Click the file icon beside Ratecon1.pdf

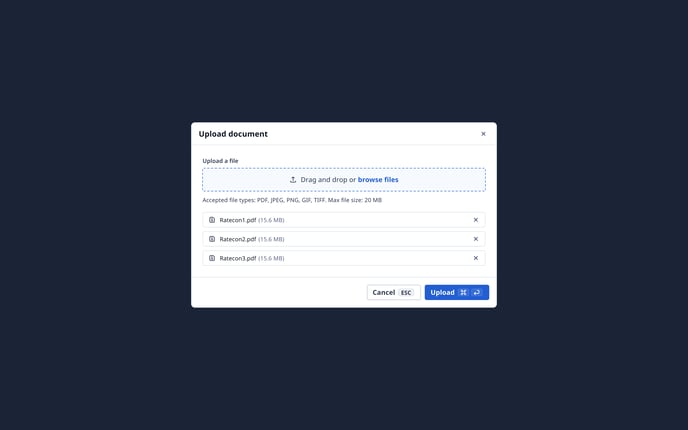click(x=212, y=220)
